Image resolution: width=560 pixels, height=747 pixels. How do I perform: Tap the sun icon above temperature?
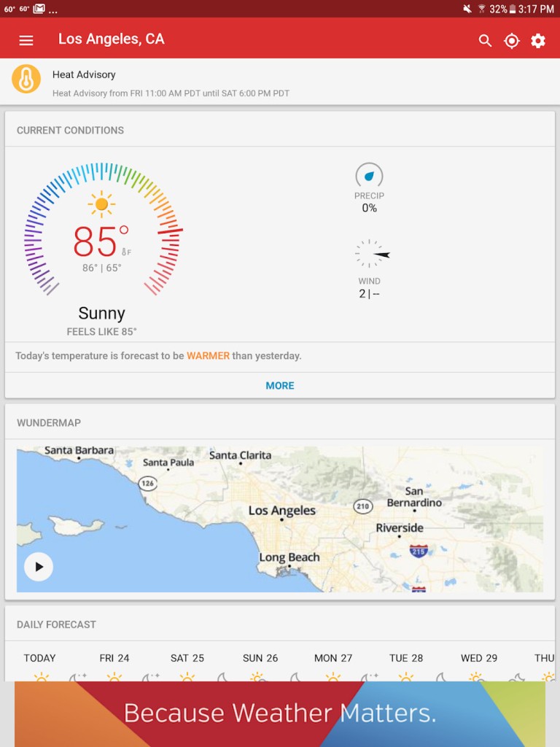[x=101, y=204]
